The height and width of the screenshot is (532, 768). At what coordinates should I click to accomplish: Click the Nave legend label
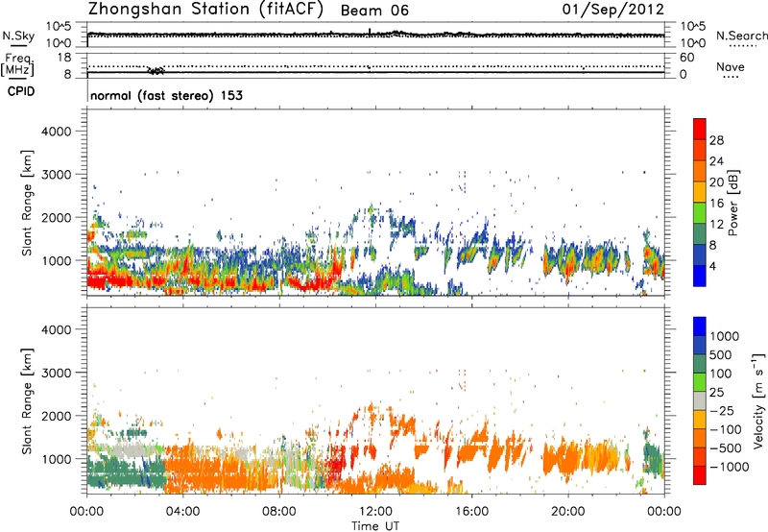pos(731,66)
